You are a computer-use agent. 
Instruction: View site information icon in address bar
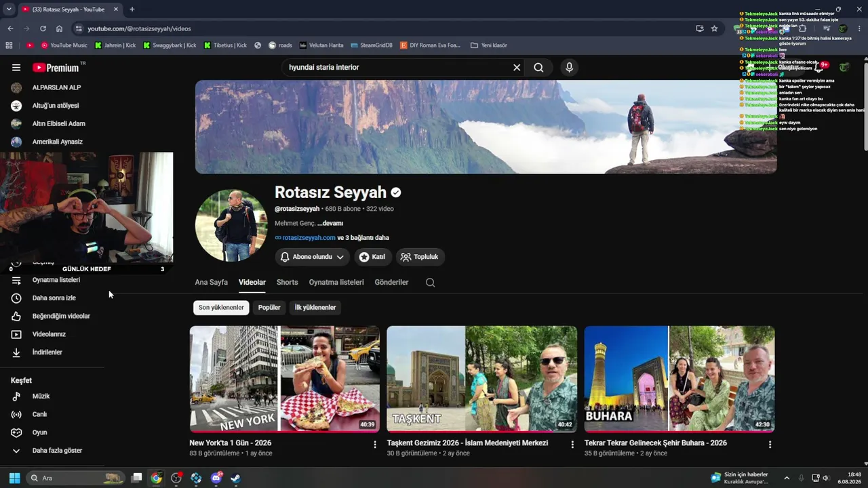pyautogui.click(x=79, y=28)
